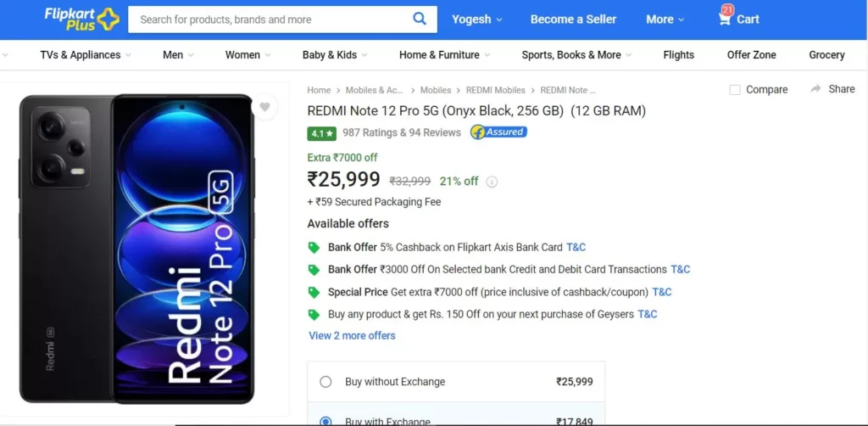Click Become a Seller link

pos(573,20)
